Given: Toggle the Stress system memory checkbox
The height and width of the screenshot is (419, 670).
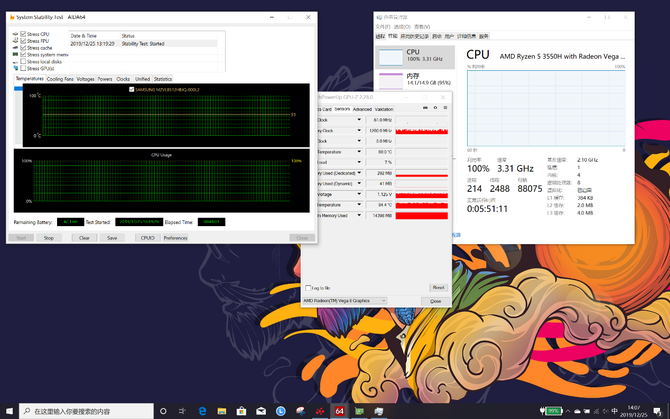Looking at the screenshot, I should point(23,54).
